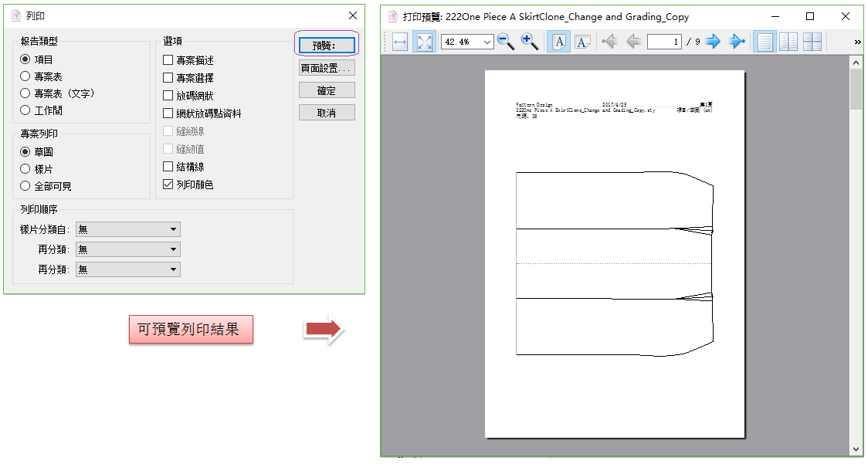The height and width of the screenshot is (464, 868).
Task: Go to next page with blue arrow
Action: [x=713, y=42]
